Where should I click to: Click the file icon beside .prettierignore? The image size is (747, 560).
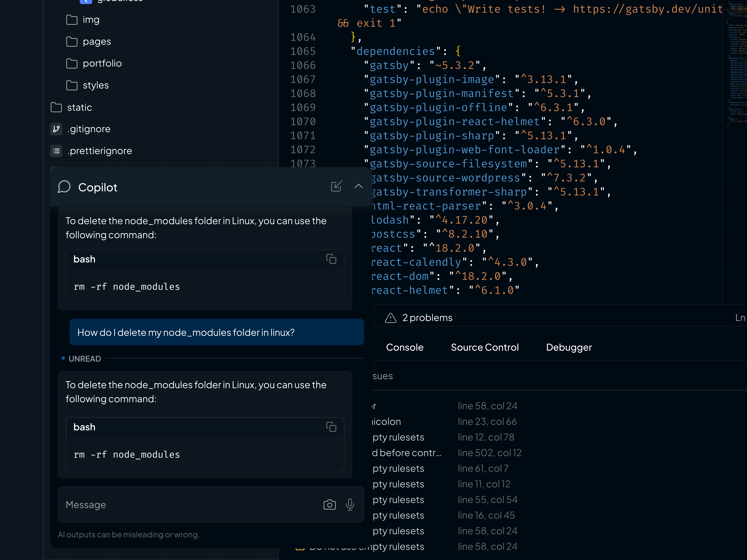pyautogui.click(x=56, y=151)
